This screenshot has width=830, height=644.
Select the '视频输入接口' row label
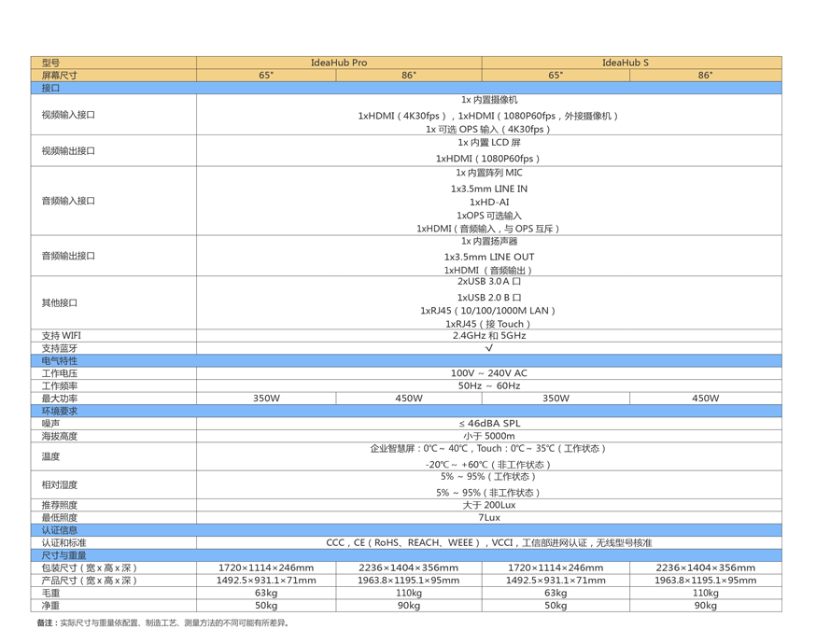[x=68, y=115]
